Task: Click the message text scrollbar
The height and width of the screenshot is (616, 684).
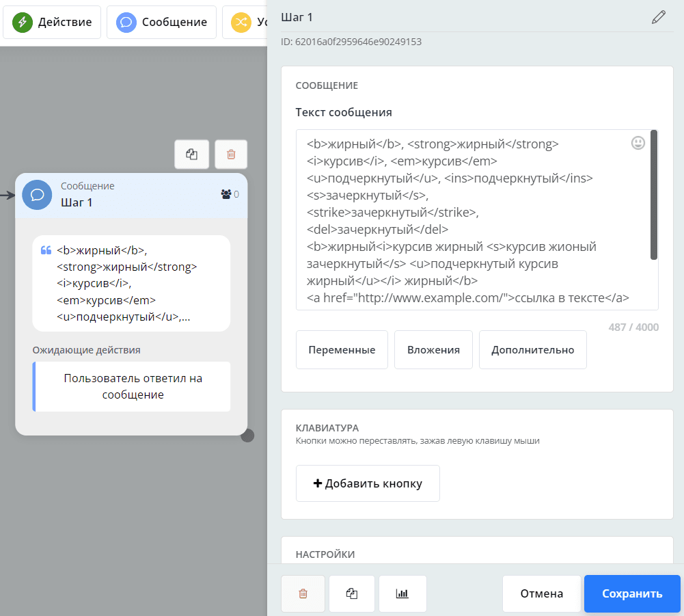Action: coord(654,195)
